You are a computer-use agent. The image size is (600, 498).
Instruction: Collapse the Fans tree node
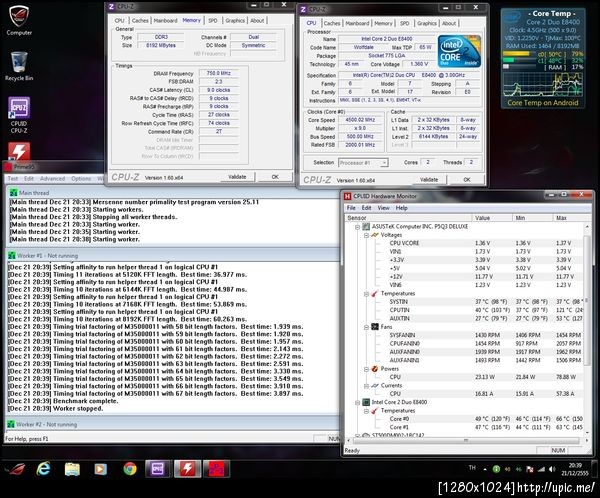click(x=366, y=327)
